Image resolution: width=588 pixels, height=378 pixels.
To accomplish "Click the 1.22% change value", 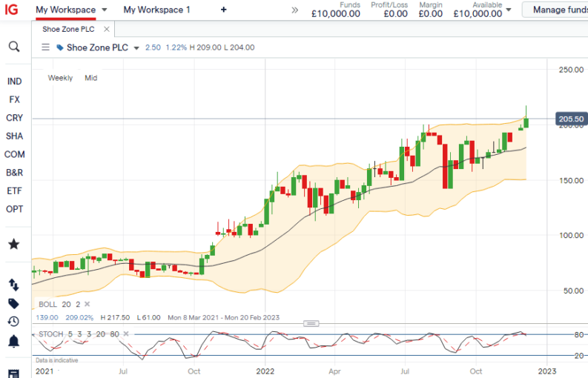I will point(176,47).
